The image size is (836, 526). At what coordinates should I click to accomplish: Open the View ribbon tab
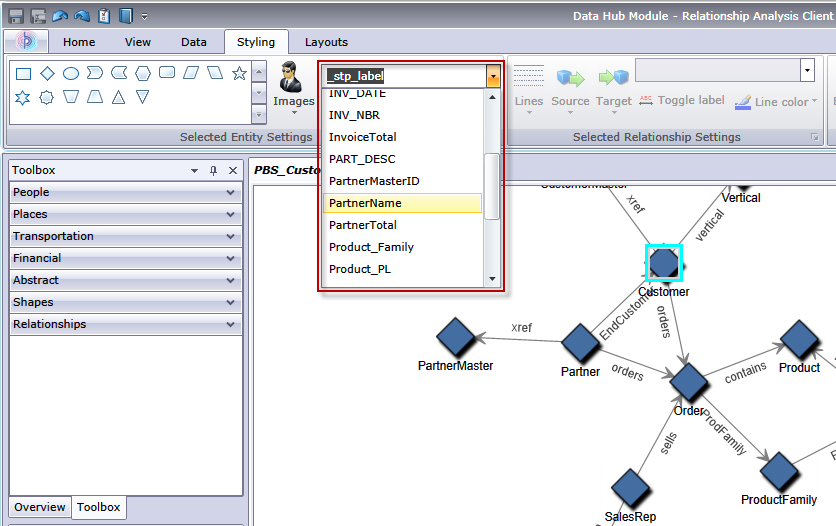click(138, 42)
